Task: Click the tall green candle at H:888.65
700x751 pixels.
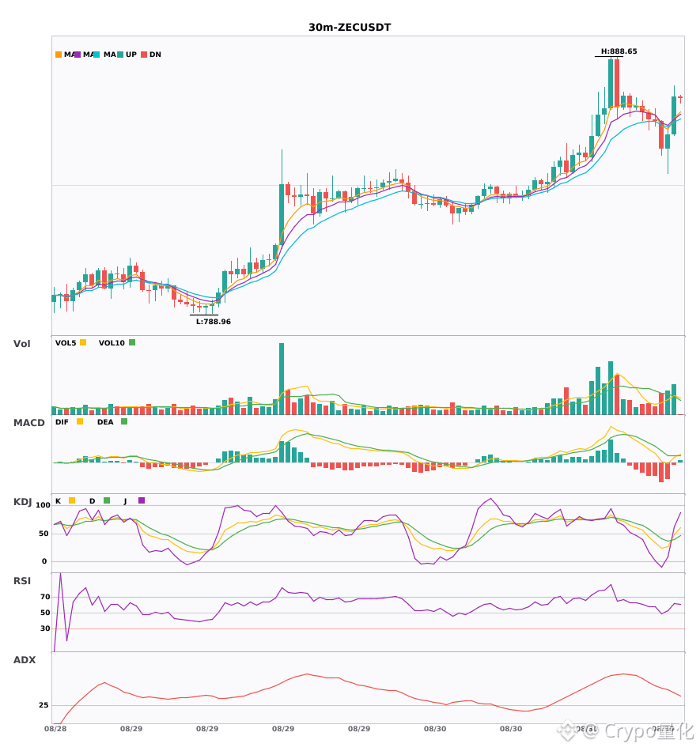Action: pos(611,83)
